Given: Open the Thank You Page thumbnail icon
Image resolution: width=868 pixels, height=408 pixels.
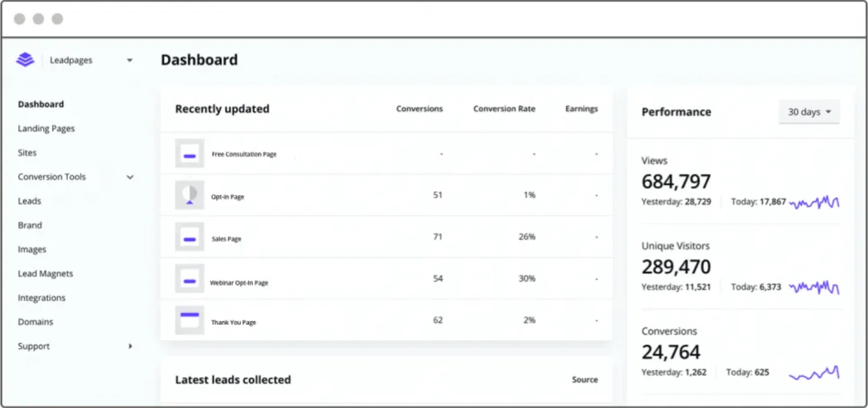Looking at the screenshot, I should pos(189,320).
